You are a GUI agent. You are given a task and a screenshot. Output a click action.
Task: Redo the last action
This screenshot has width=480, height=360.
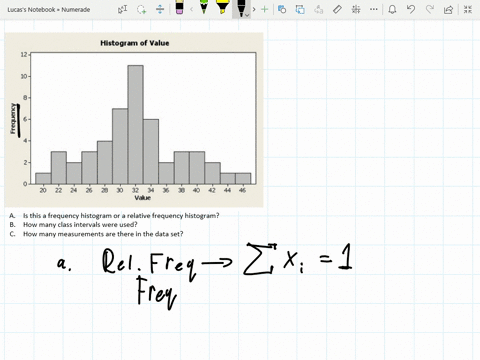pos(430,9)
